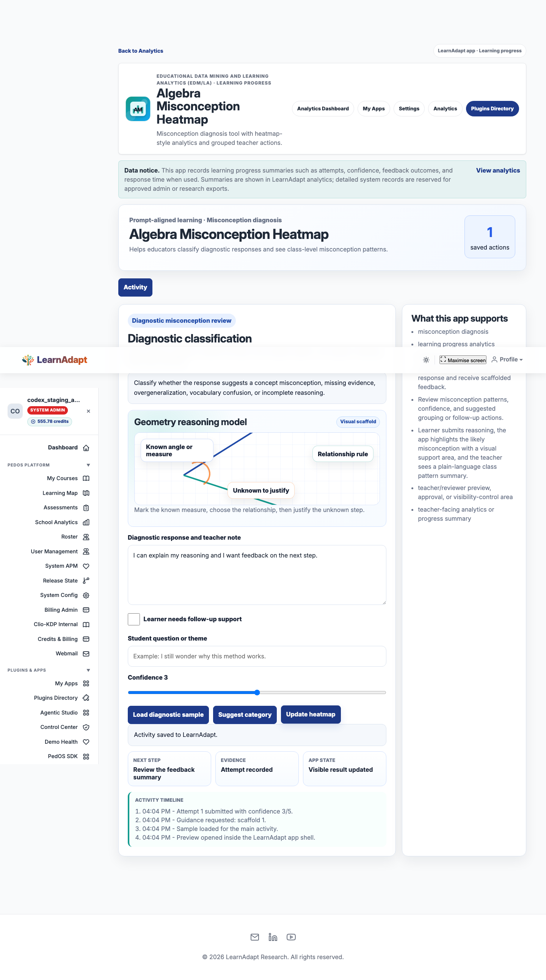
Task: Collapse the PedOS Platform section
Action: (x=88, y=465)
